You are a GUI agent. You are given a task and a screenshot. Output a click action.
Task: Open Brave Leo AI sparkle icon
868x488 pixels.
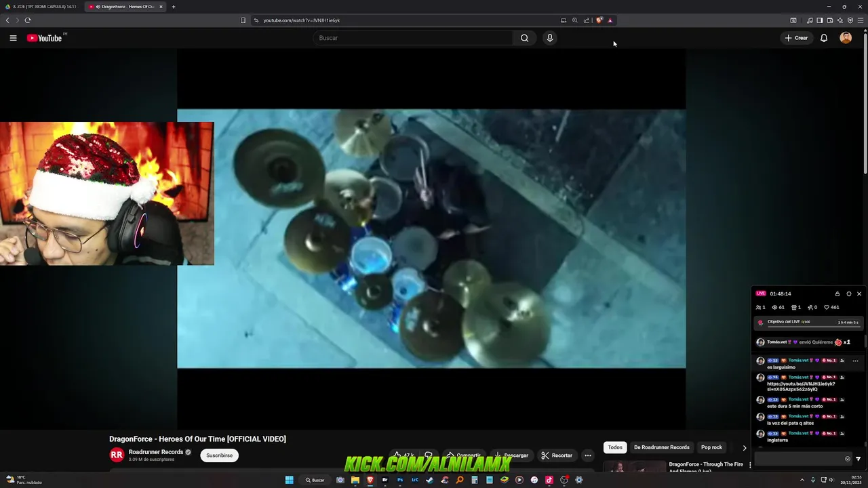coord(840,20)
